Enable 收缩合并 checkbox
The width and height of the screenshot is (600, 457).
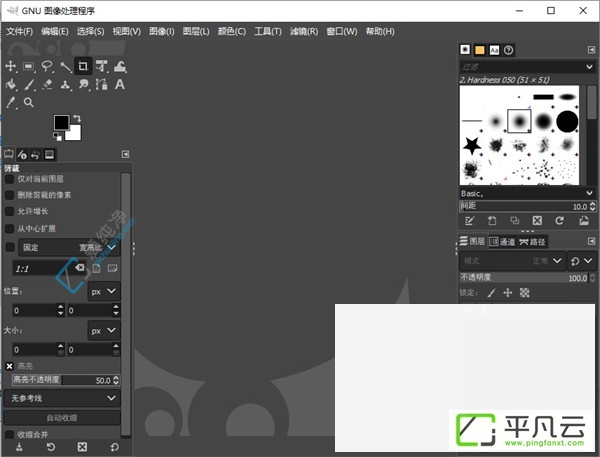click(x=10, y=434)
